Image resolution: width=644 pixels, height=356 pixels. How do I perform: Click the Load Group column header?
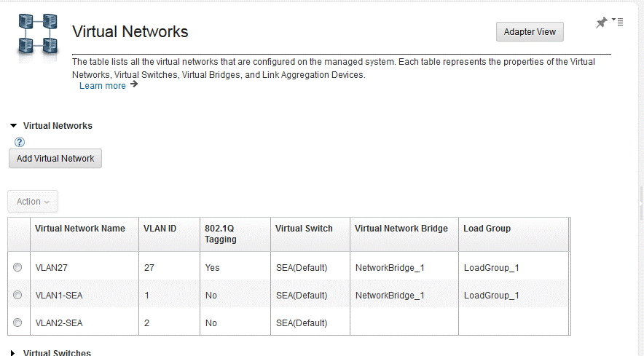pyautogui.click(x=487, y=229)
